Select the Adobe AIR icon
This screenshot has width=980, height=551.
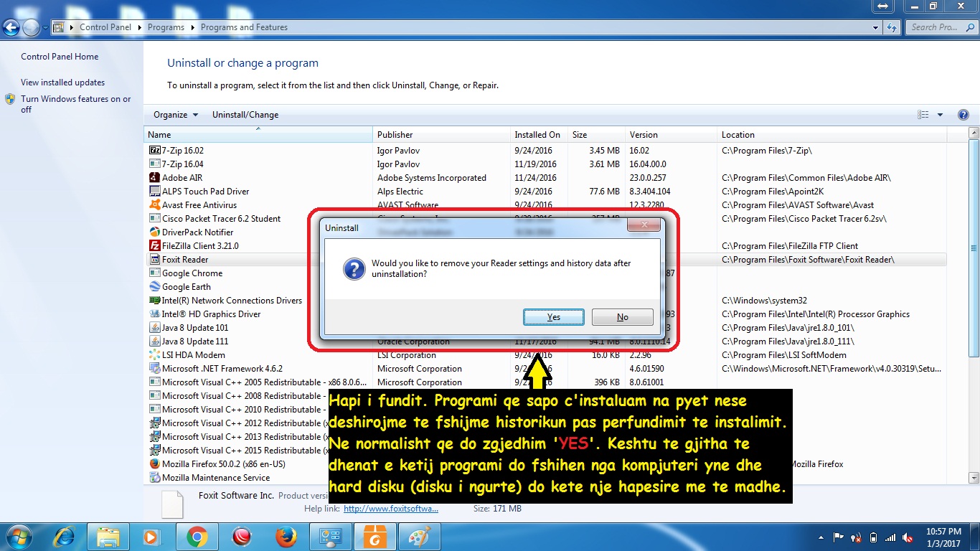click(155, 178)
